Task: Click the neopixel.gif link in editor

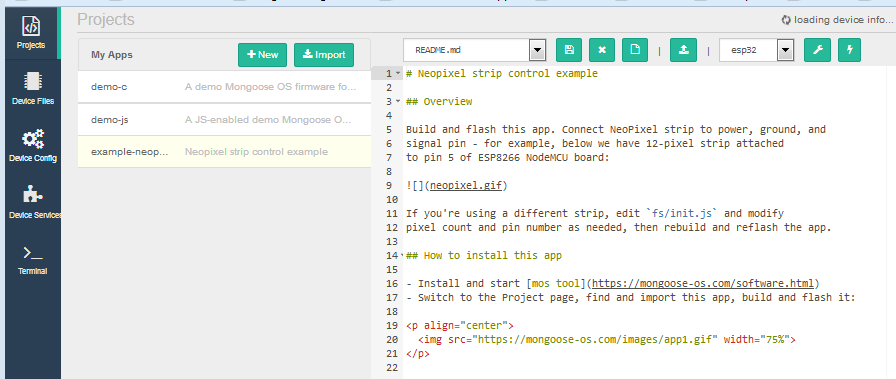Action: click(465, 185)
